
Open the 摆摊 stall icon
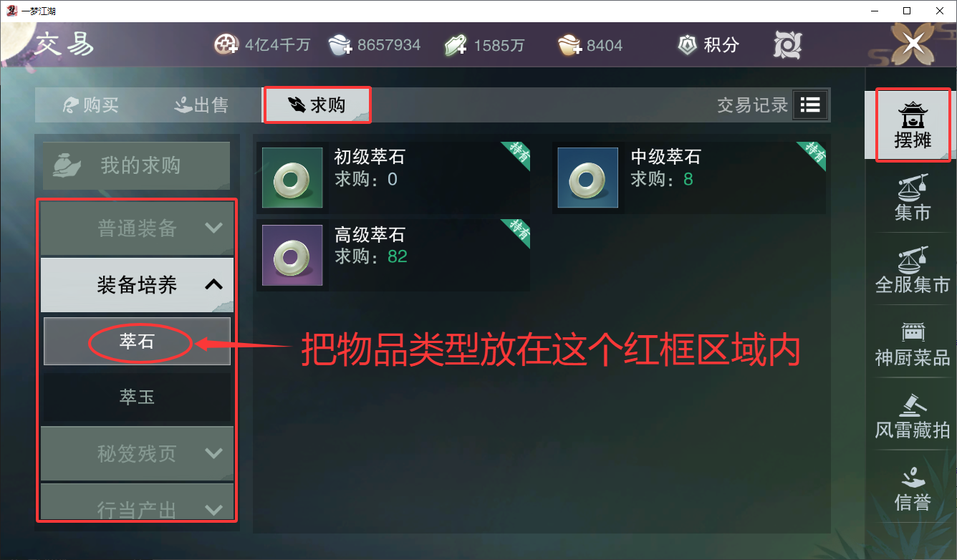click(913, 116)
